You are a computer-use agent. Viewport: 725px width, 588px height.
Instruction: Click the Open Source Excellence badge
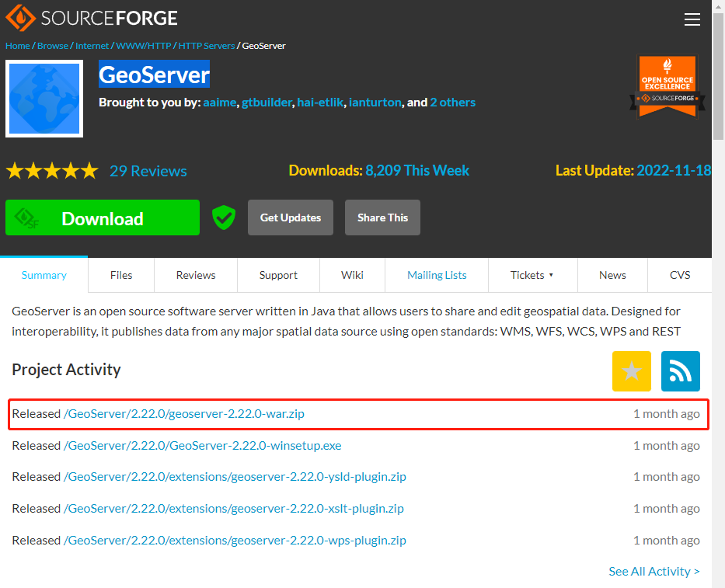pos(667,86)
